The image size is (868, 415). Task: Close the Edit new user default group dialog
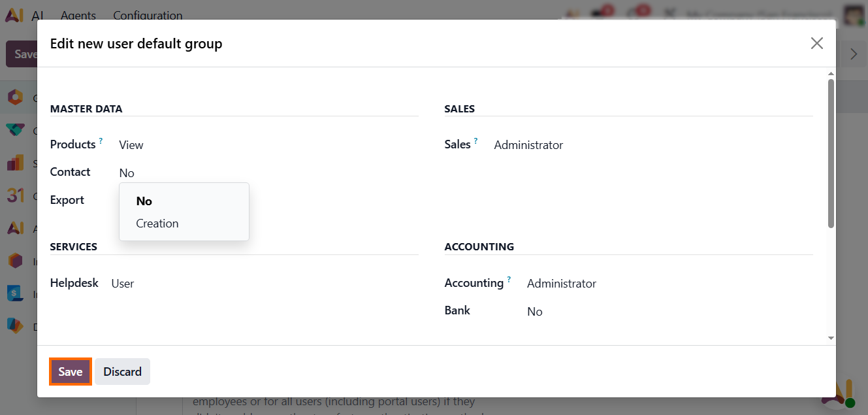(816, 44)
